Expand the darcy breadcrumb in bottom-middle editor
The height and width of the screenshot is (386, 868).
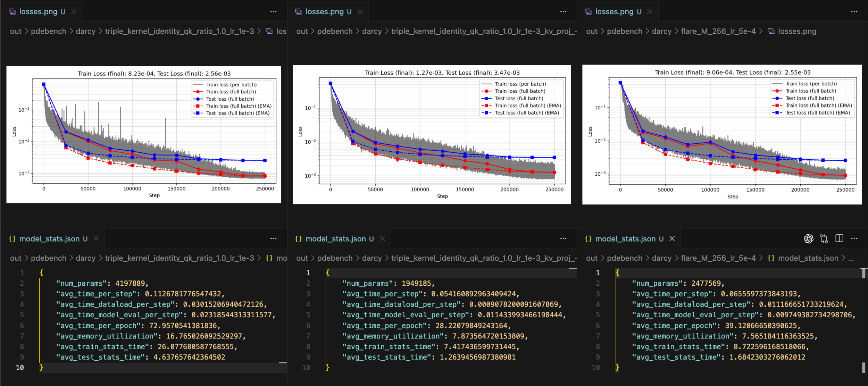pos(372,258)
